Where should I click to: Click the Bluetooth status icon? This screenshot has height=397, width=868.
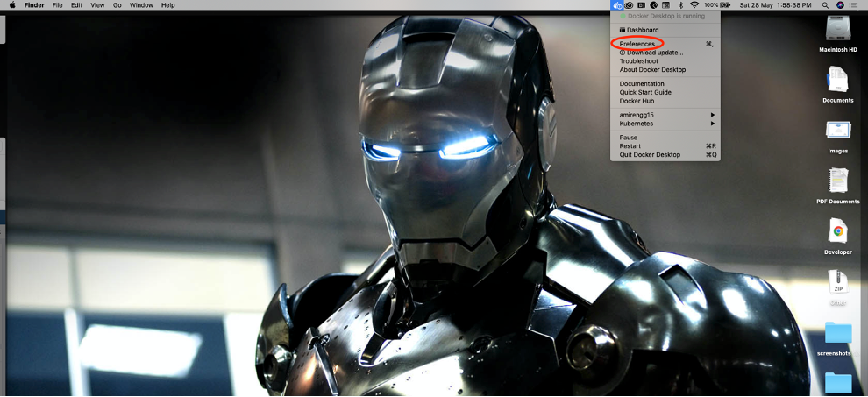(x=681, y=5)
